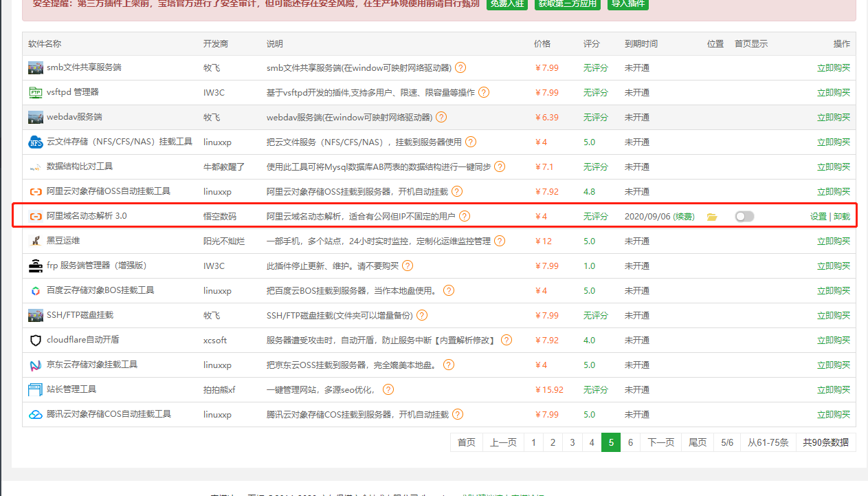The height and width of the screenshot is (496, 868).
Task: Open the 阿里域名动态解析 plugin folder icon
Action: coord(712,217)
